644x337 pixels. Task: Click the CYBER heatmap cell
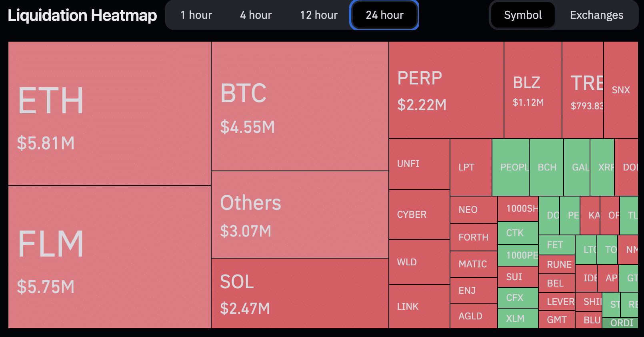click(x=419, y=215)
